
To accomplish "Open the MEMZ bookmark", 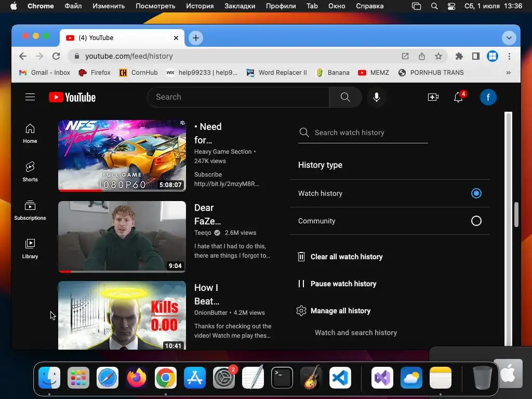I will [x=373, y=72].
